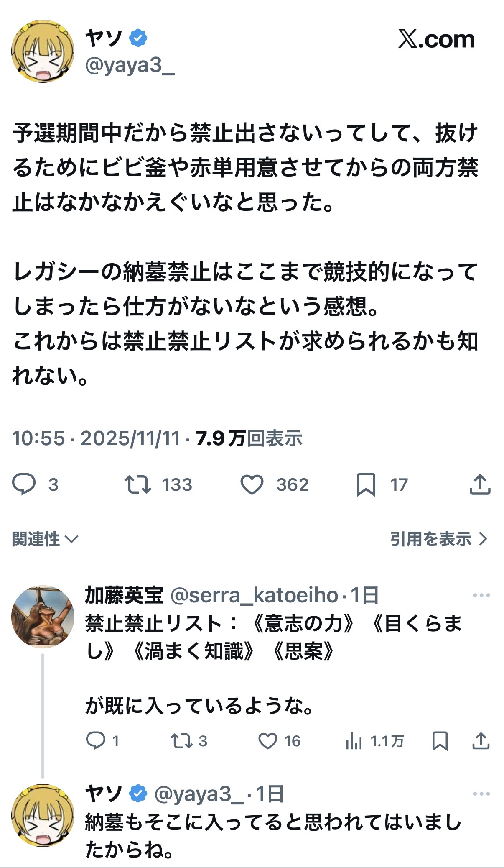Like 加藤英宝's reply with 16 likes
The image size is (504, 868).
pyautogui.click(x=268, y=741)
